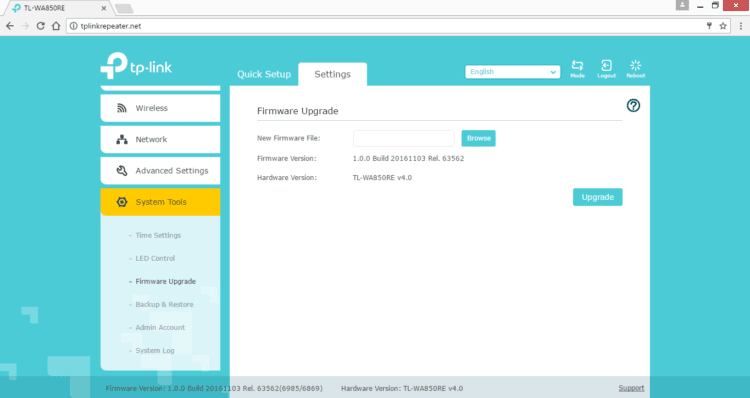Click the browser home icon
The image size is (750, 398).
(56, 26)
